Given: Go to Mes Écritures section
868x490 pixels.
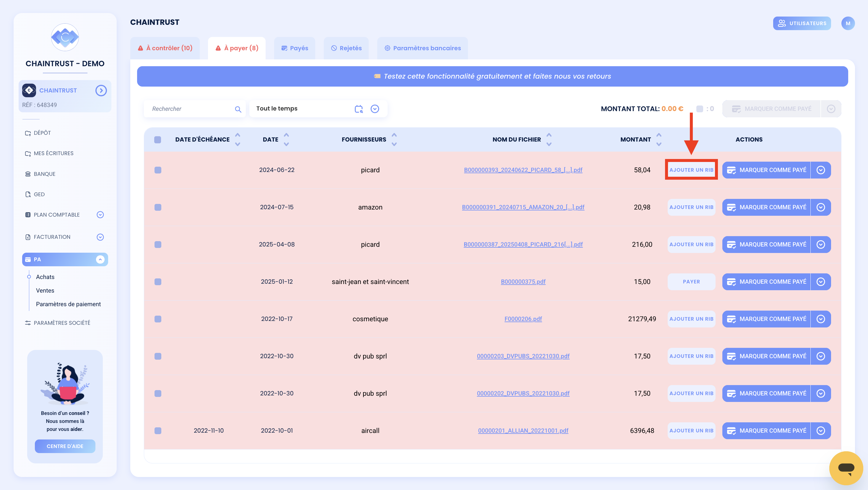Looking at the screenshot, I should 49,153.
